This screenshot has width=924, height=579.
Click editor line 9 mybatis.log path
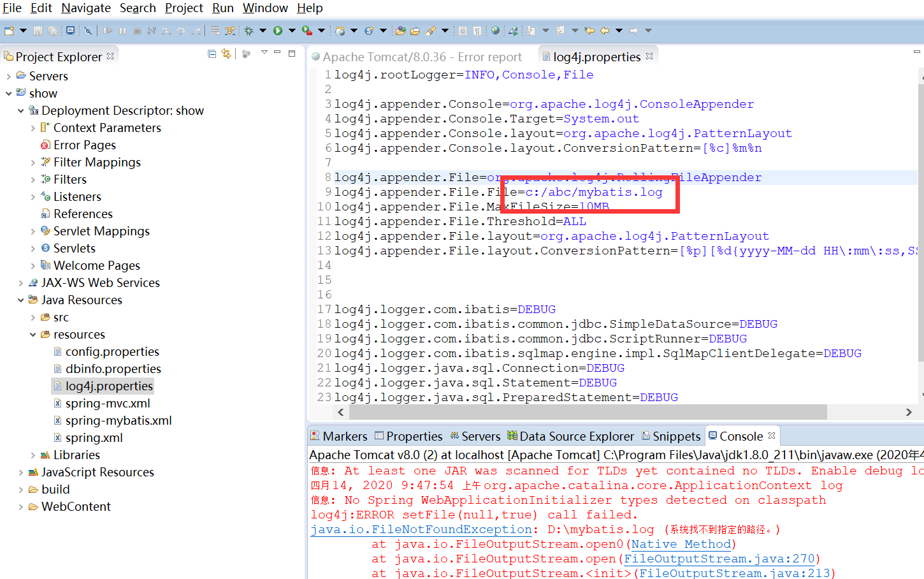[594, 192]
